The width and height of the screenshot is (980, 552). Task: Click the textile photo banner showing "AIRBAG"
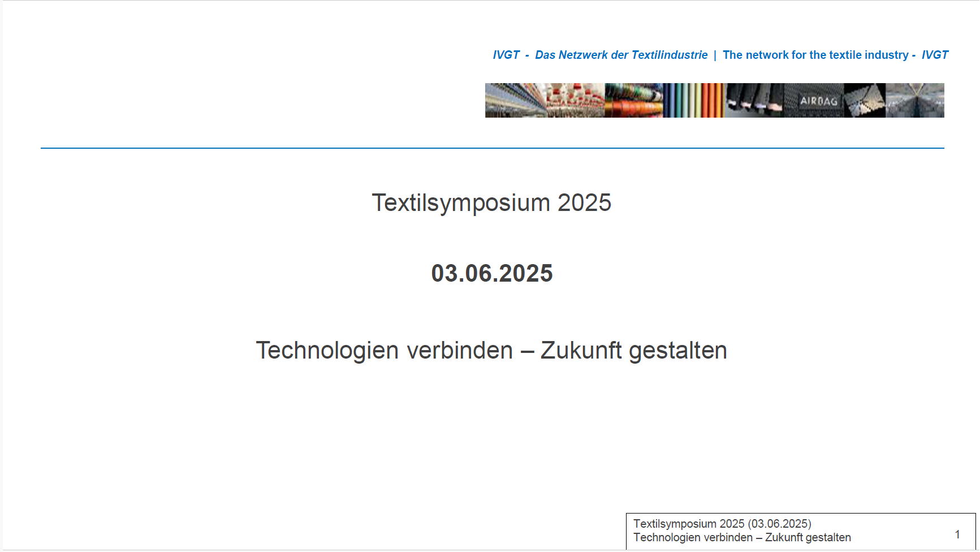(715, 100)
